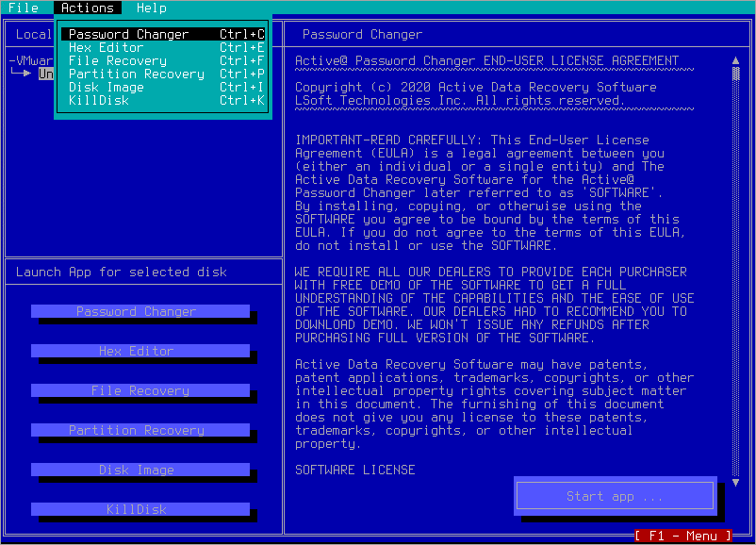Choose KillDisk from the Actions menu

[163, 100]
